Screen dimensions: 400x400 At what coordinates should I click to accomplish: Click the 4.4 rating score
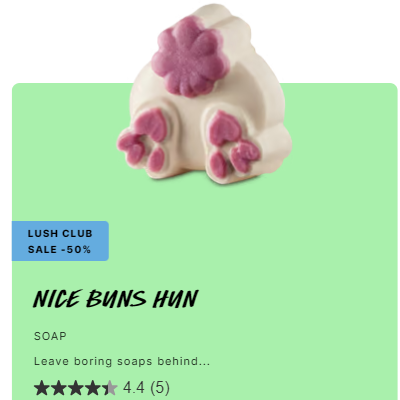134,388
